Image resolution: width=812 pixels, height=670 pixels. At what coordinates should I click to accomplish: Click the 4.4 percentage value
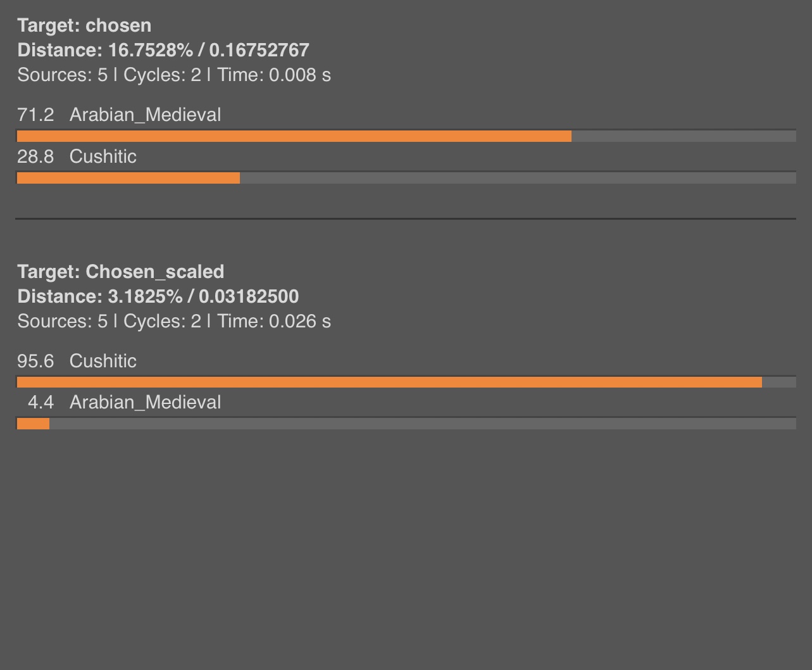click(41, 402)
